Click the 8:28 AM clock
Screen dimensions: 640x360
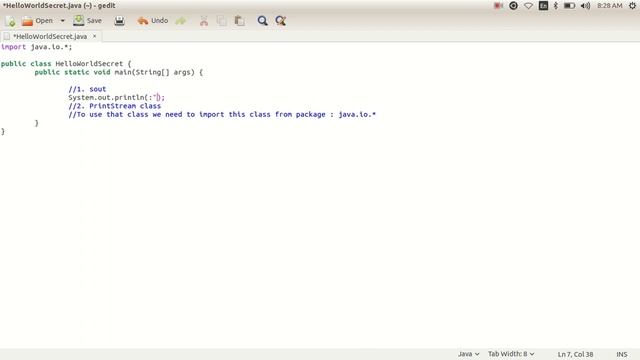click(610, 6)
